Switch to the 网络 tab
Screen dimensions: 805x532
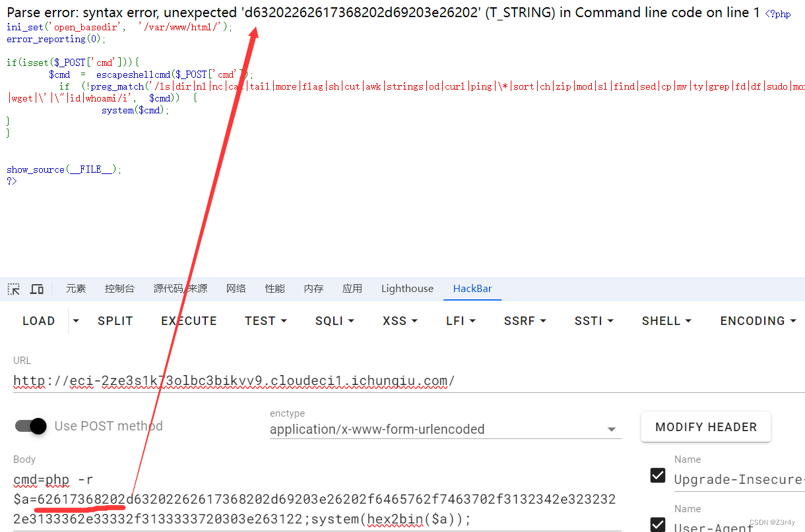click(236, 289)
